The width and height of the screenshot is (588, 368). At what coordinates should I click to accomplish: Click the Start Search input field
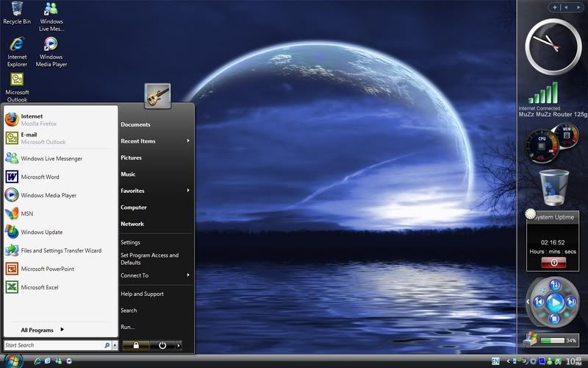[x=51, y=345]
